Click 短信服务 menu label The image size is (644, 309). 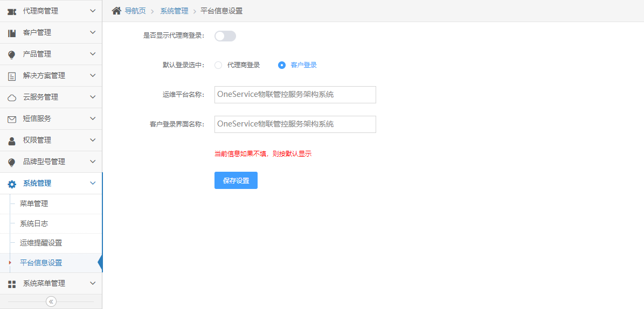[x=37, y=118]
